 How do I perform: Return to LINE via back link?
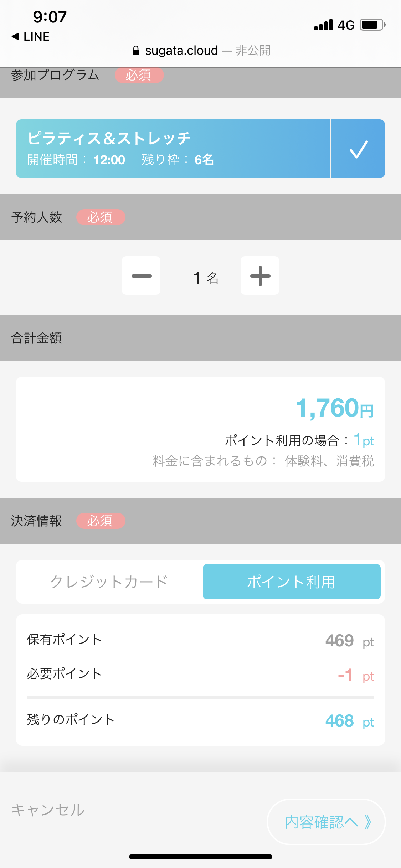pyautogui.click(x=30, y=36)
